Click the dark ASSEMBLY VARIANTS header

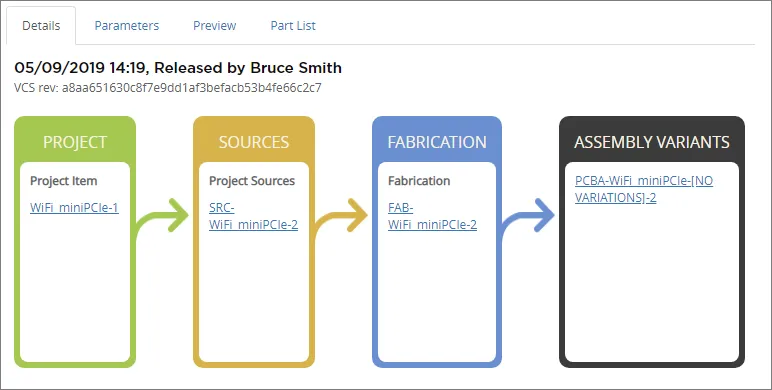pos(651,142)
